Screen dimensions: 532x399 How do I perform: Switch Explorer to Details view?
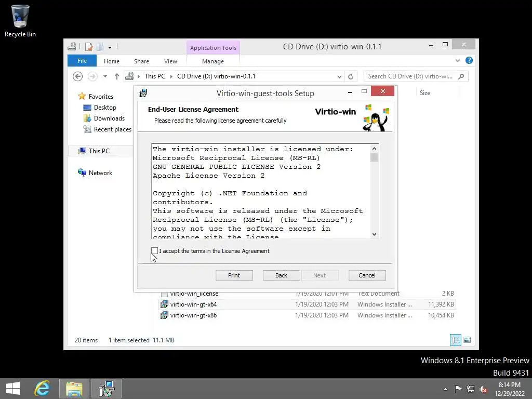tap(456, 340)
